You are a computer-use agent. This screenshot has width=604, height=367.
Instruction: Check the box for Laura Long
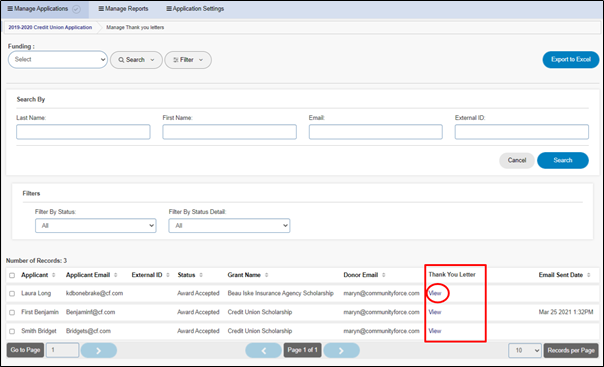(12, 294)
